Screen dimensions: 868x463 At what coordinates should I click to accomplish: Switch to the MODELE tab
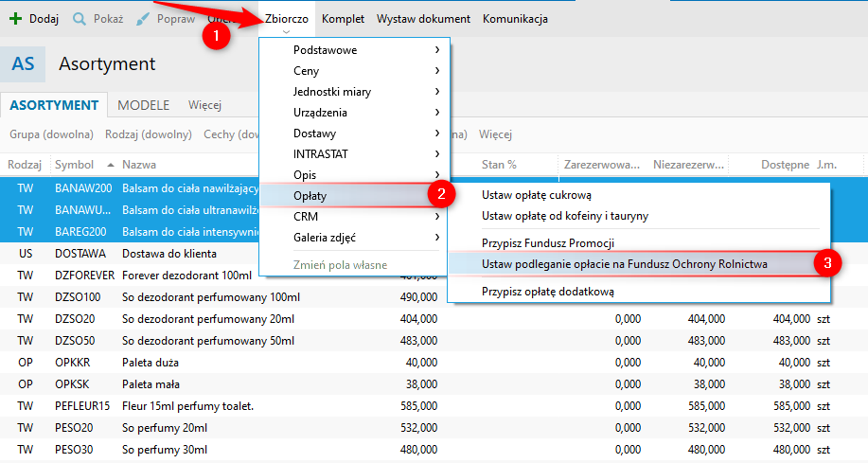coord(143,104)
